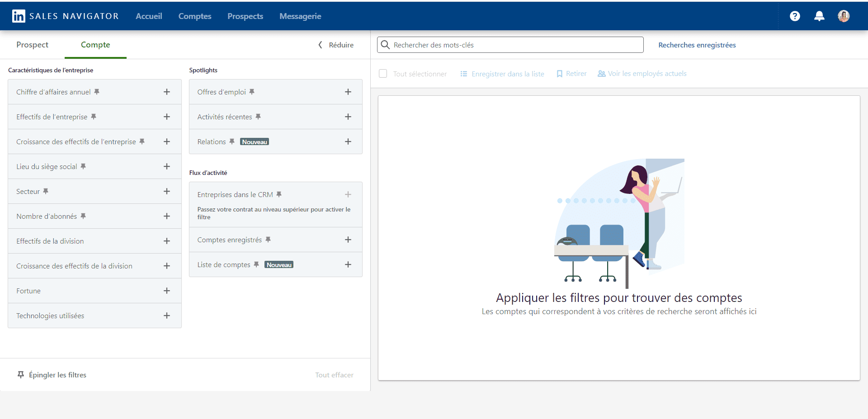The height and width of the screenshot is (419, 868).
Task: Click the bookmark icon beside Retirer
Action: coord(560,74)
